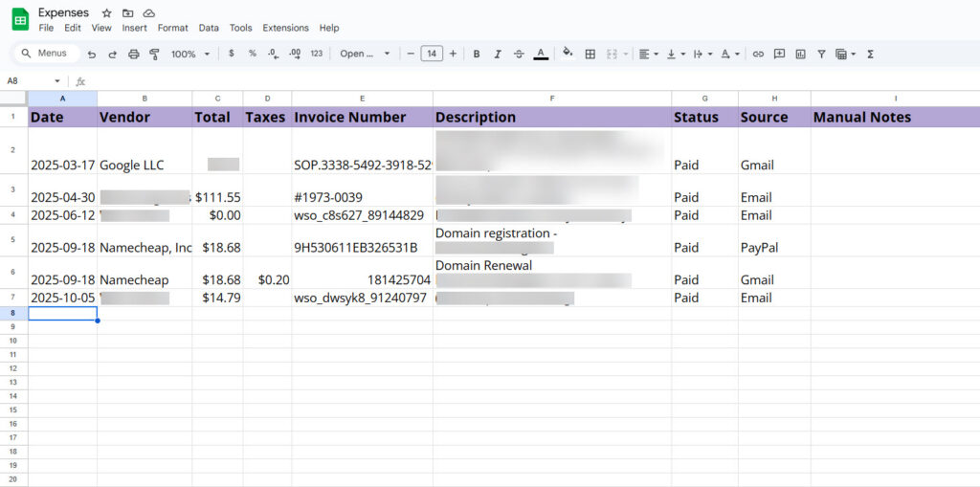980x487 pixels.
Task: Open the Format menu
Action: coord(172,28)
